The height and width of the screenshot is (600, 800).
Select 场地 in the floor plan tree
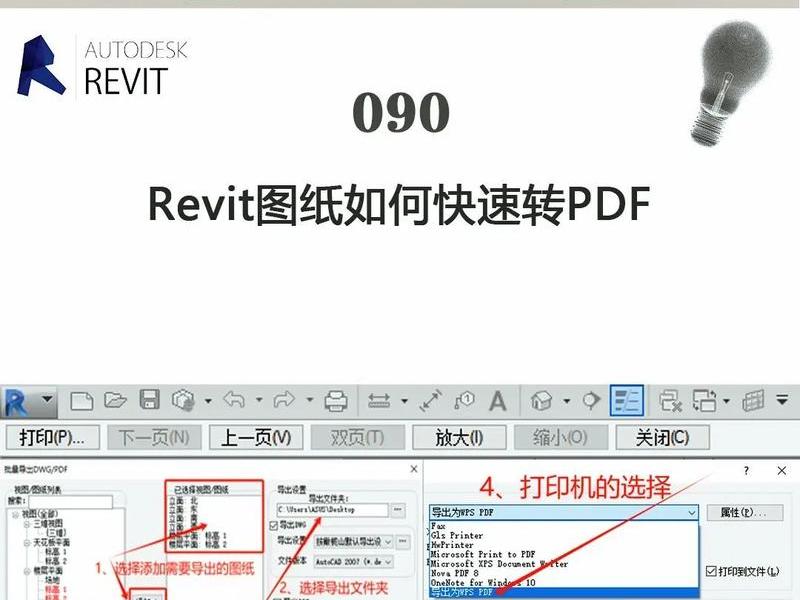(52, 580)
